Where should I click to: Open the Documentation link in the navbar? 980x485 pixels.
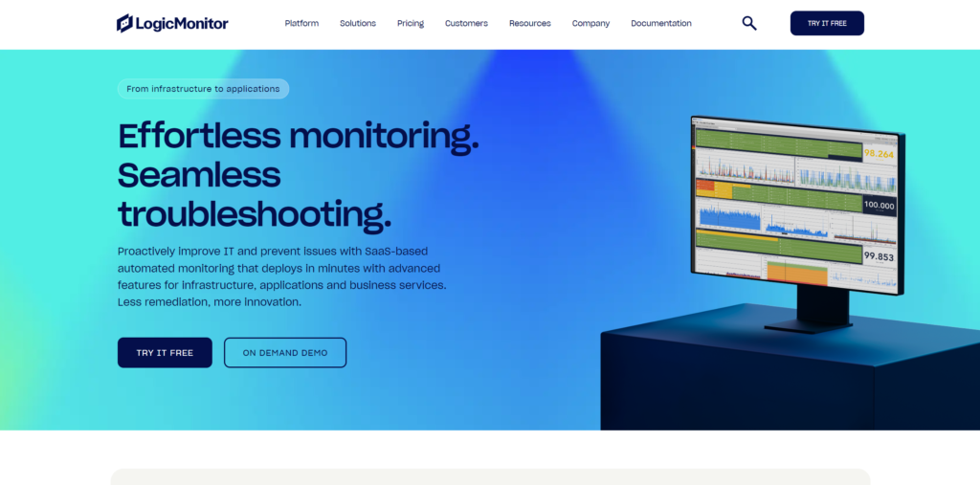coord(661,23)
